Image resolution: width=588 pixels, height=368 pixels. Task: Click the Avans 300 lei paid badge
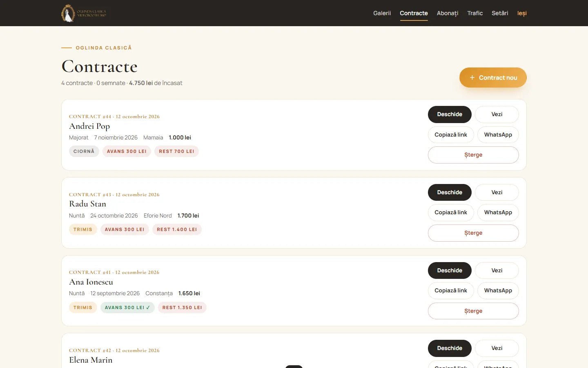pos(127,307)
